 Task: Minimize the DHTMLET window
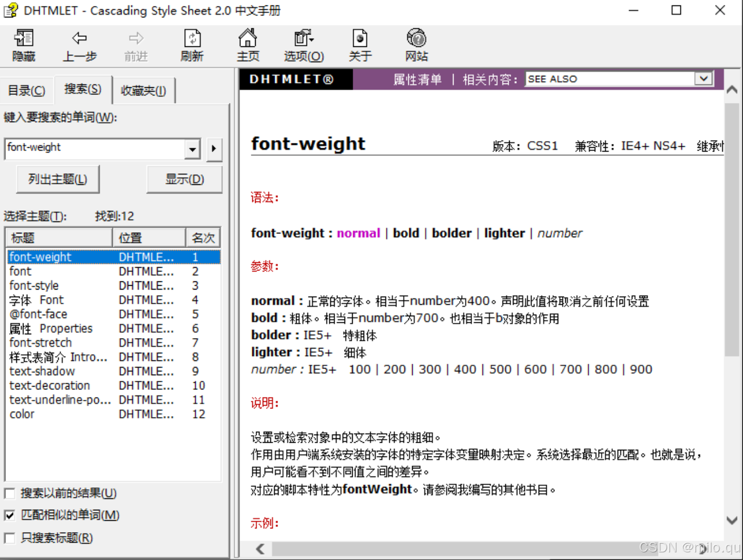(x=633, y=10)
